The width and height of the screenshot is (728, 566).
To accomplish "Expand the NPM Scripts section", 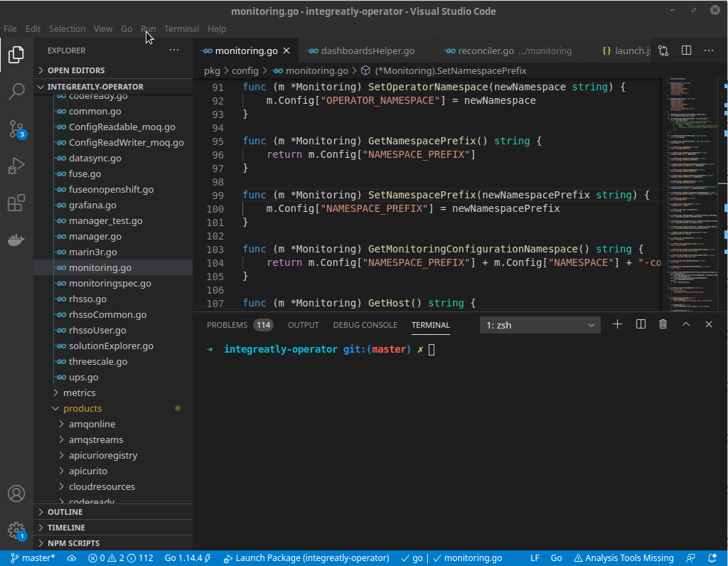I will 113,543.
